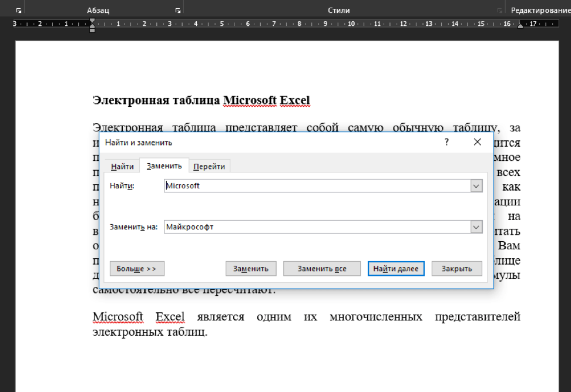Open help with the question mark icon
This screenshot has width=571, height=392.
point(447,142)
